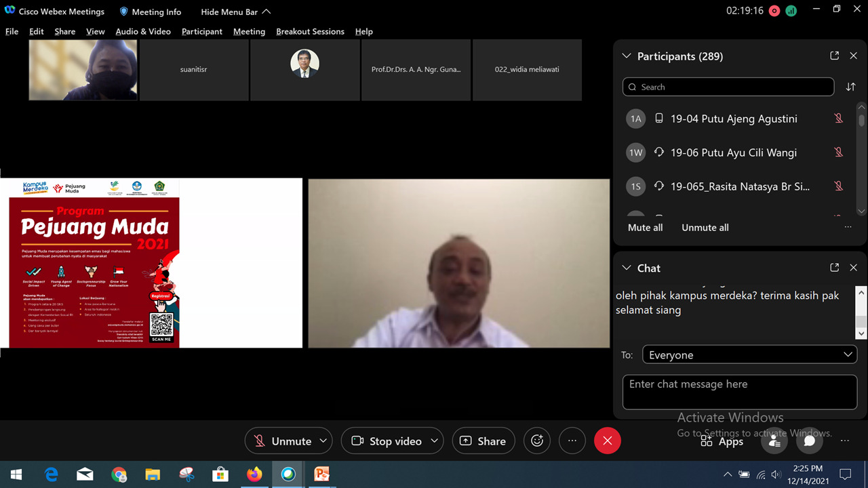The height and width of the screenshot is (488, 868).
Task: Click the participant search field
Action: point(728,87)
